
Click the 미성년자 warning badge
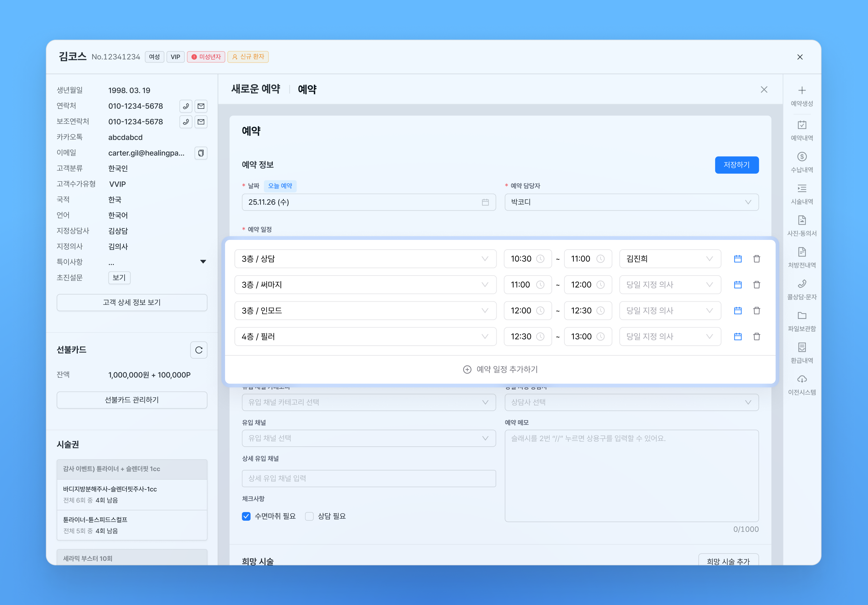206,57
